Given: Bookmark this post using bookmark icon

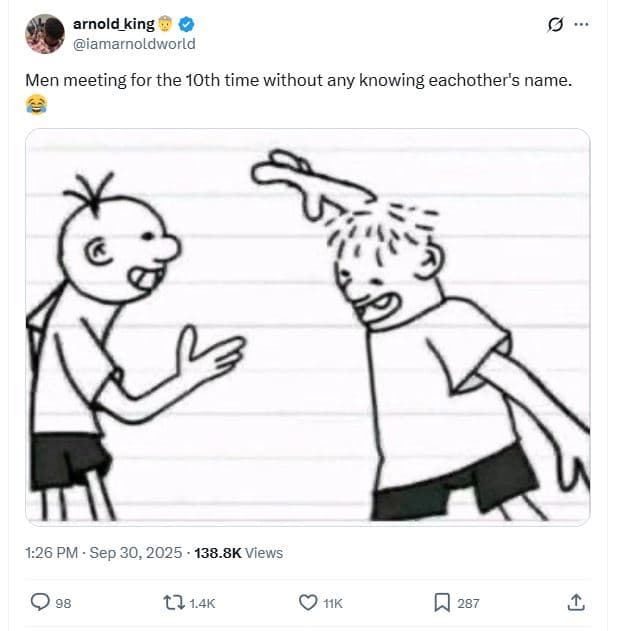Looking at the screenshot, I should tap(441, 602).
